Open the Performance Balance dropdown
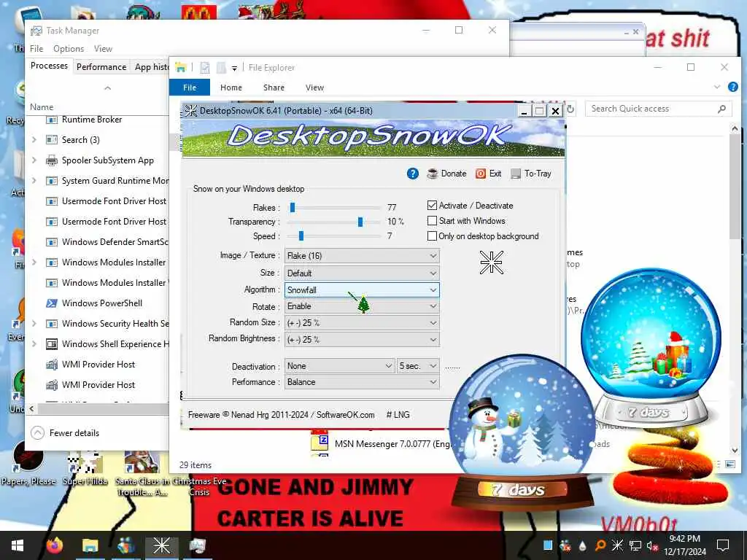 [362, 382]
